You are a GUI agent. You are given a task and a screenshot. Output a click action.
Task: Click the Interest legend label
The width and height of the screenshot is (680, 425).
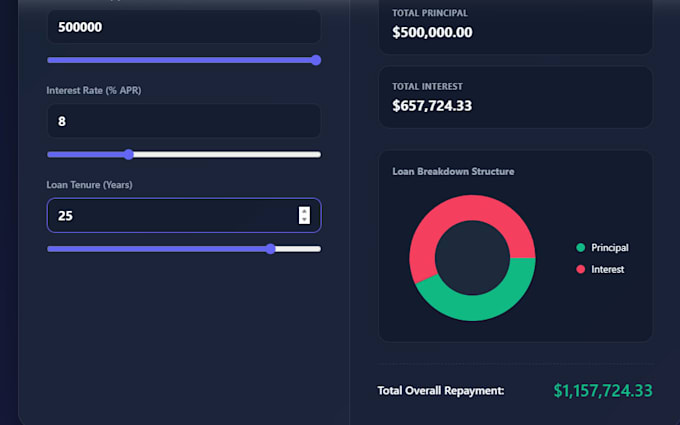[x=608, y=269]
